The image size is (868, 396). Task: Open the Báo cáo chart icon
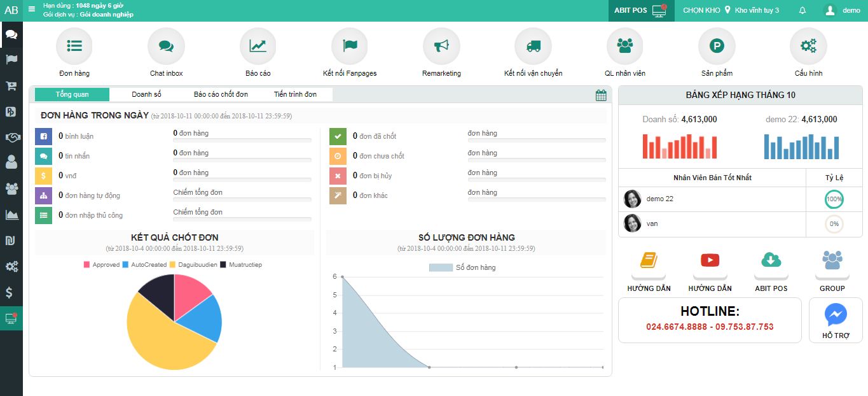pyautogui.click(x=258, y=46)
